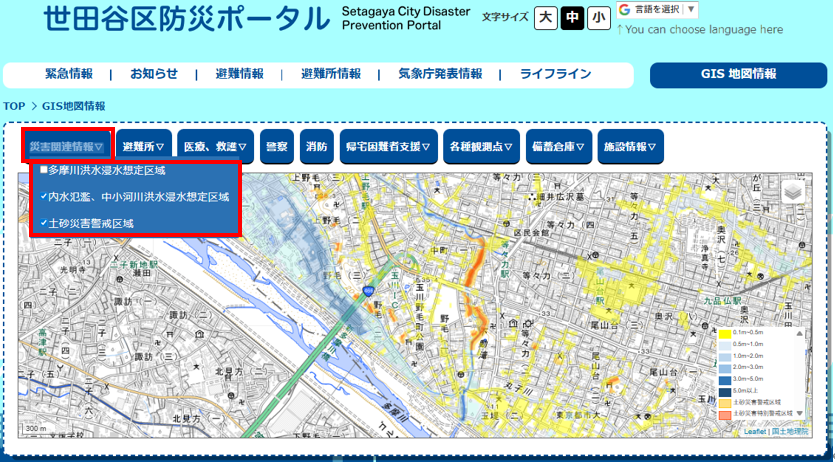Screen dimensions: 835x463
Task: Click the legend scroll up arrow
Action: click(799, 334)
